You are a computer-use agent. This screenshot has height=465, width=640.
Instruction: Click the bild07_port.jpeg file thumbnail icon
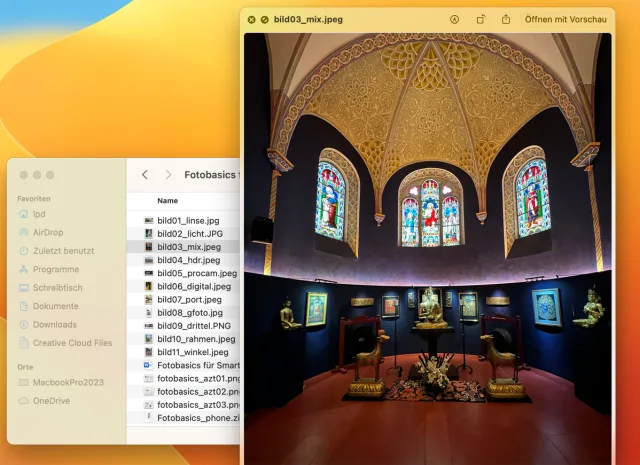(x=149, y=299)
